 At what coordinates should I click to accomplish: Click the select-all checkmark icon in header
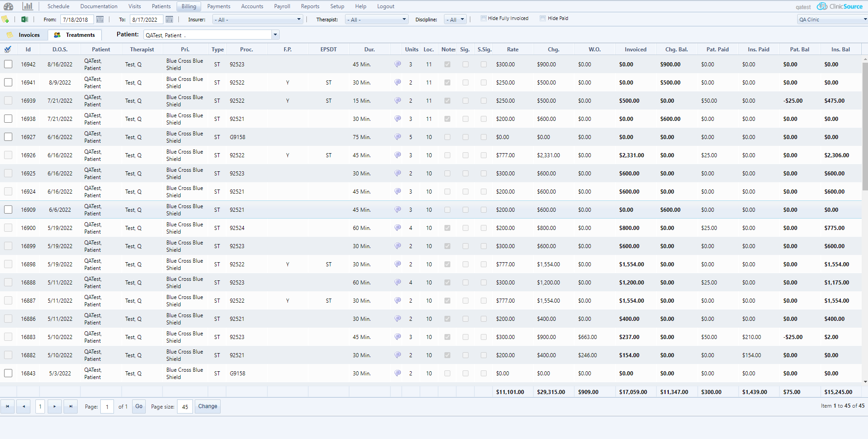[x=8, y=50]
